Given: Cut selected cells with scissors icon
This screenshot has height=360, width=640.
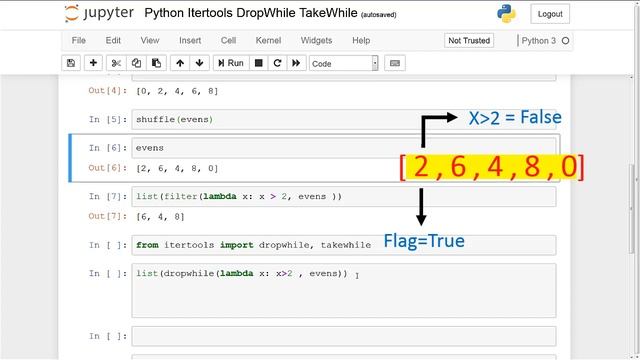Looking at the screenshot, I should coord(116,63).
